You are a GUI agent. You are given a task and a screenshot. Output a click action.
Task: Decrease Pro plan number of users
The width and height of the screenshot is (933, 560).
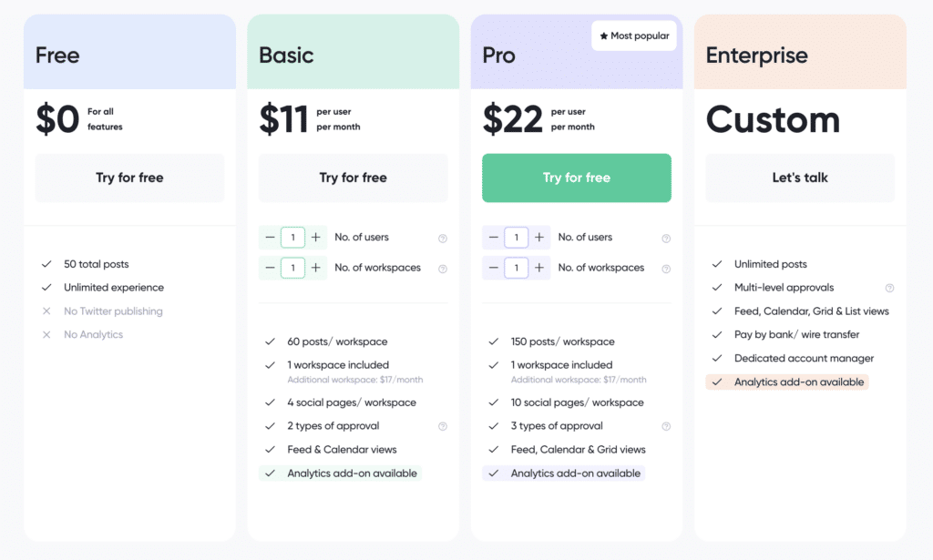(x=493, y=238)
